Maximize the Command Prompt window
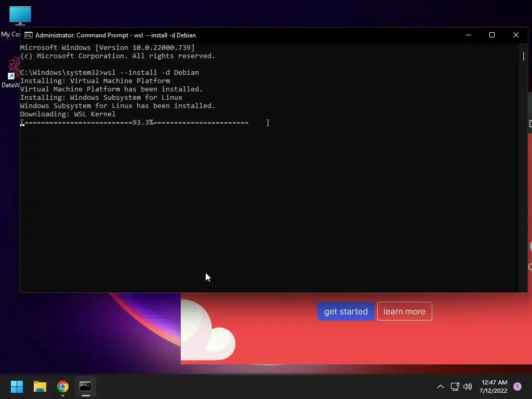The image size is (532, 399). point(492,35)
